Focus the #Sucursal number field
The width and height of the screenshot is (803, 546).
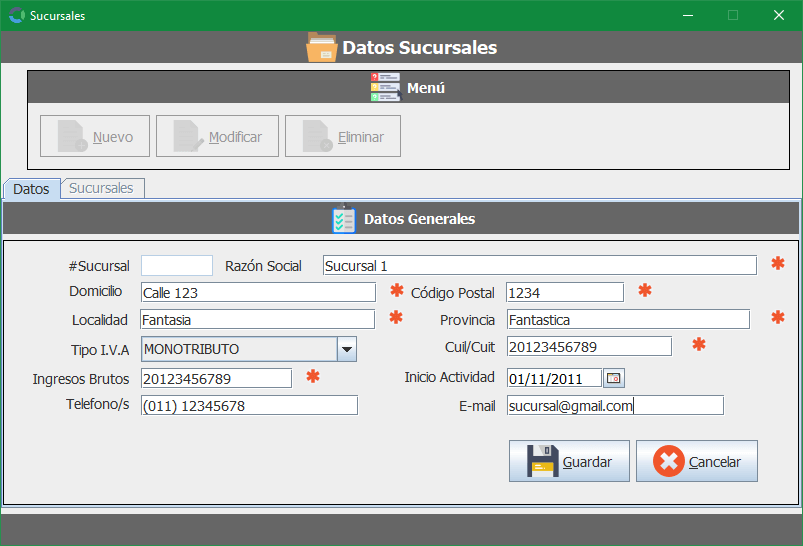(177, 265)
